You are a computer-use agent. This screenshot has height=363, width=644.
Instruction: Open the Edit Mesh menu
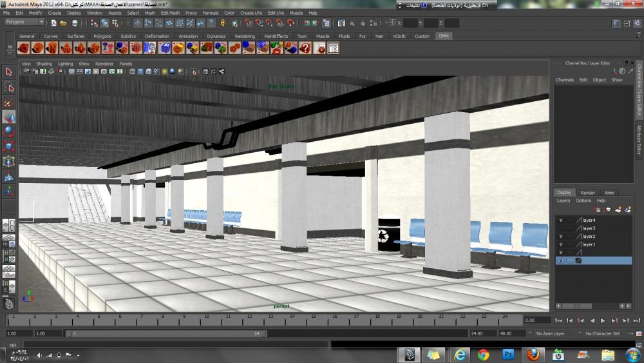[170, 13]
